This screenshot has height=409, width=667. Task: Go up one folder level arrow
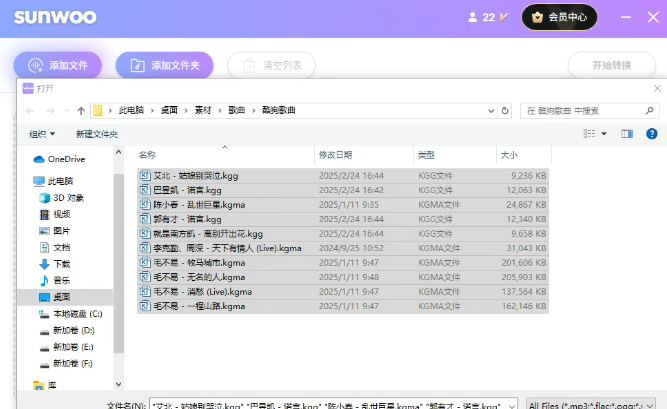[81, 110]
